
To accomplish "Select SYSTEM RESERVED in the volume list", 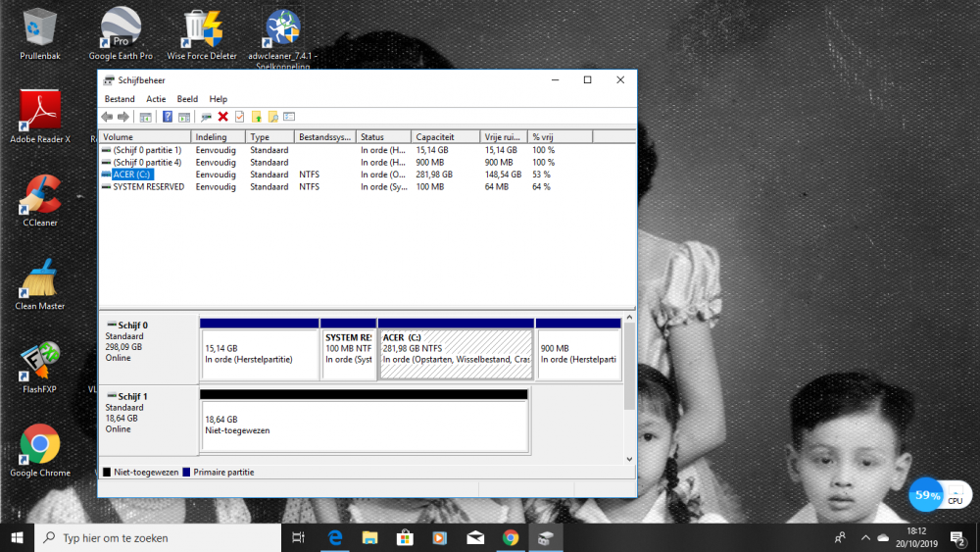I will pyautogui.click(x=147, y=186).
